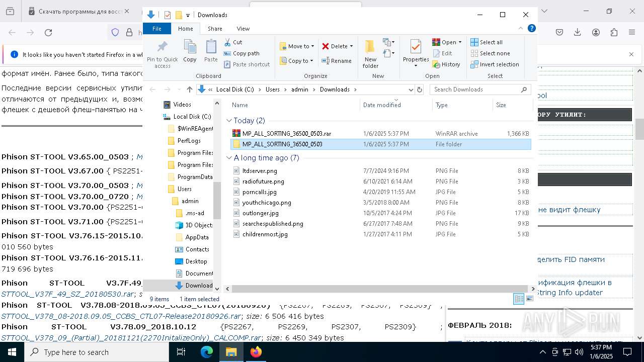The height and width of the screenshot is (362, 644).
Task: Open Firefox from the taskbar
Action: [x=256, y=352]
